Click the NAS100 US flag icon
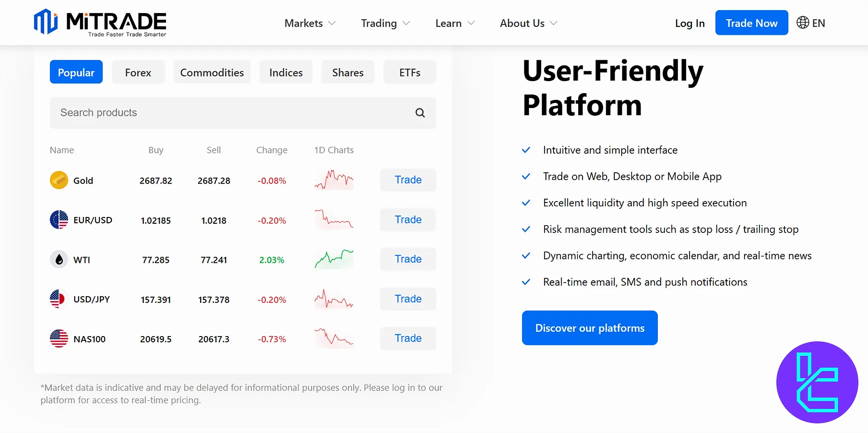 pyautogui.click(x=59, y=338)
